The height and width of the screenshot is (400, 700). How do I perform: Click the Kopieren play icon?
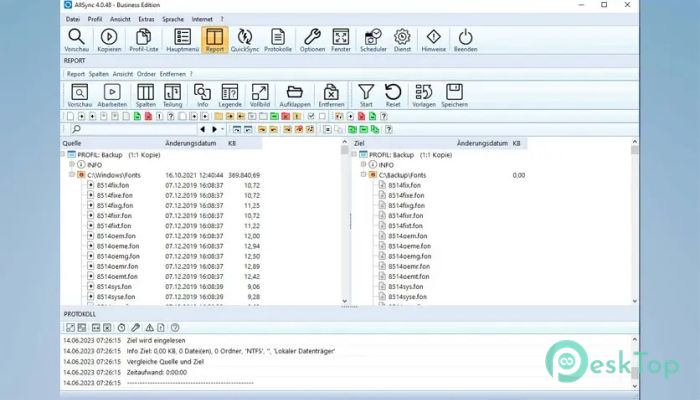(109, 37)
